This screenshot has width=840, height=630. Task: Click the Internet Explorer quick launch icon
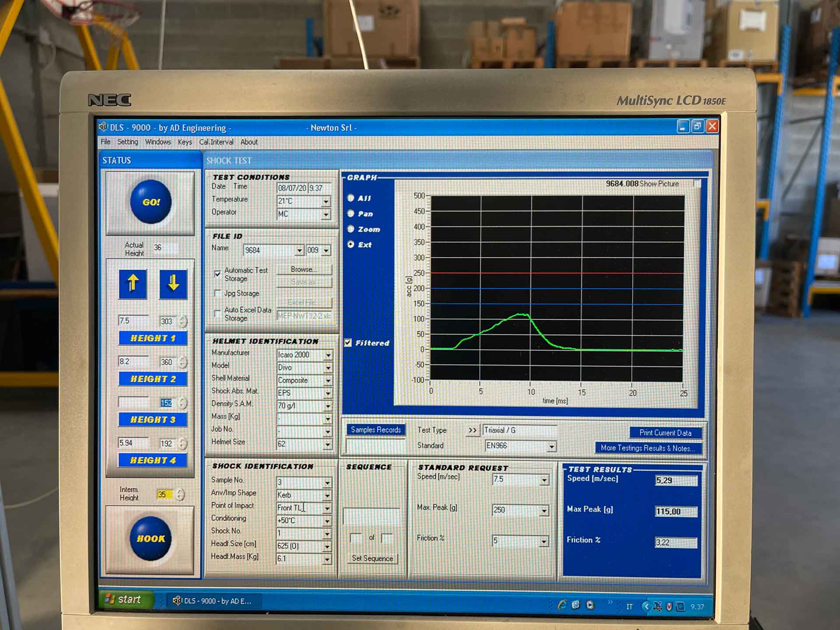point(562,605)
